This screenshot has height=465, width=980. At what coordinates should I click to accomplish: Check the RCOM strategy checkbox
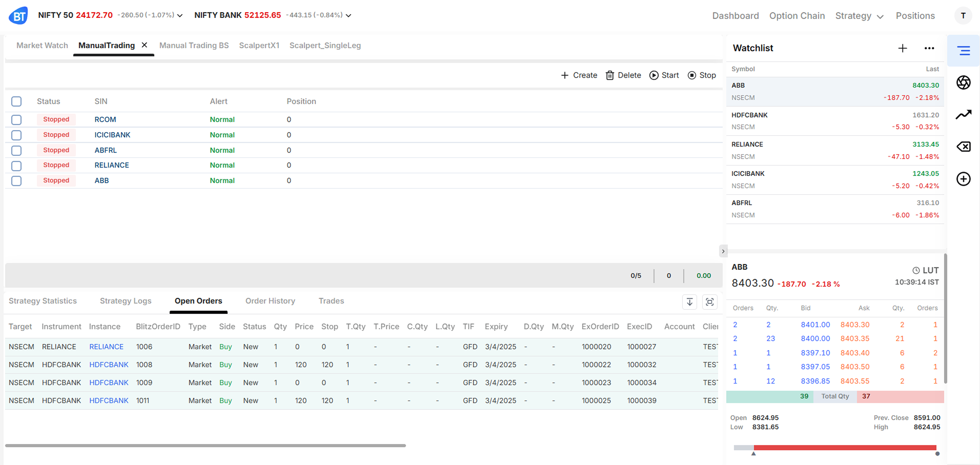click(x=16, y=120)
